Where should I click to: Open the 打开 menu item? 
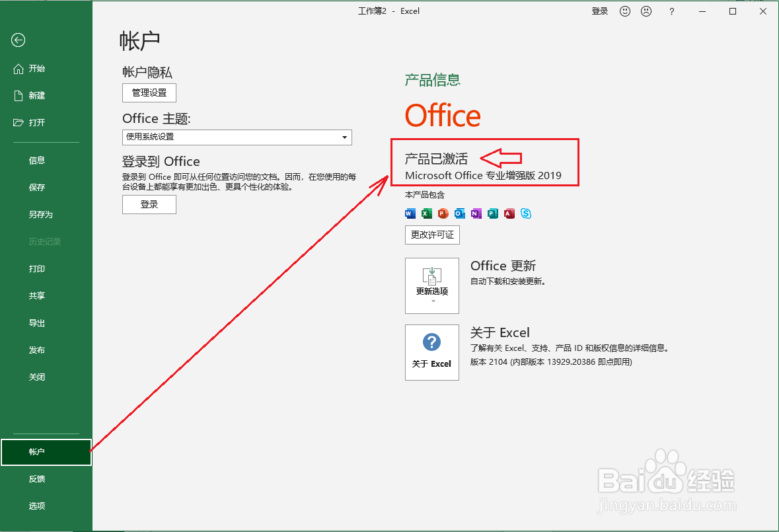click(46, 122)
